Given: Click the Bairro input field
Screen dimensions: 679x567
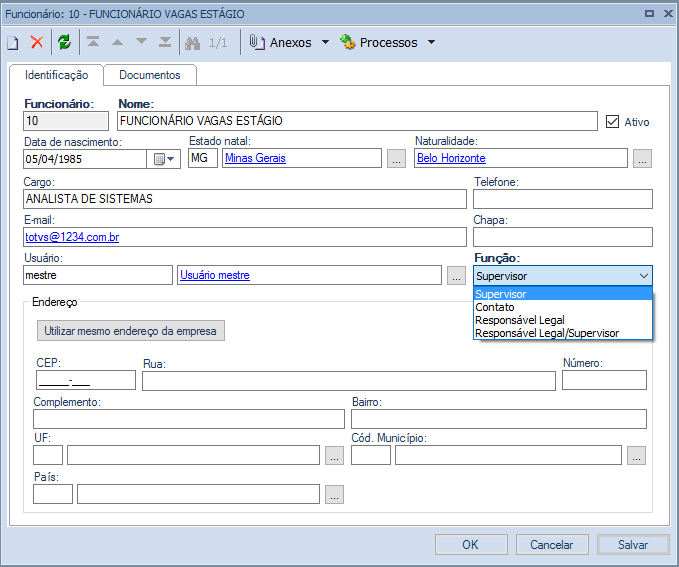Looking at the screenshot, I should coord(498,419).
